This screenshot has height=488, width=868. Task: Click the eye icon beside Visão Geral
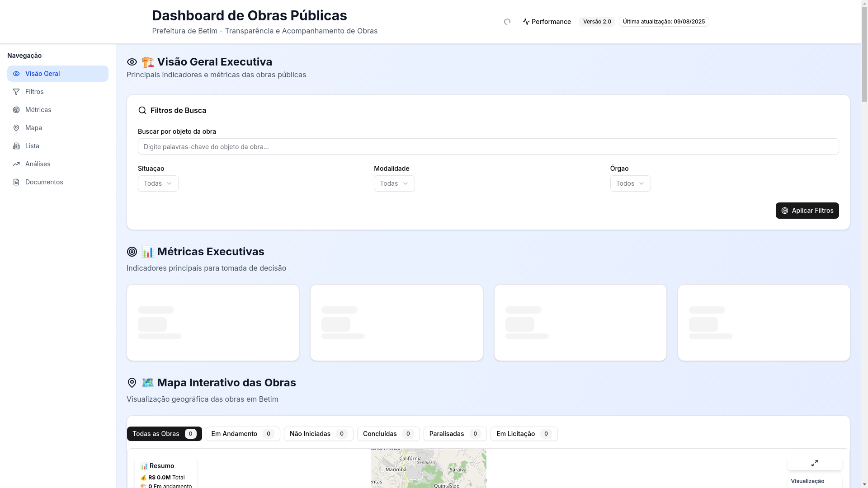(16, 74)
